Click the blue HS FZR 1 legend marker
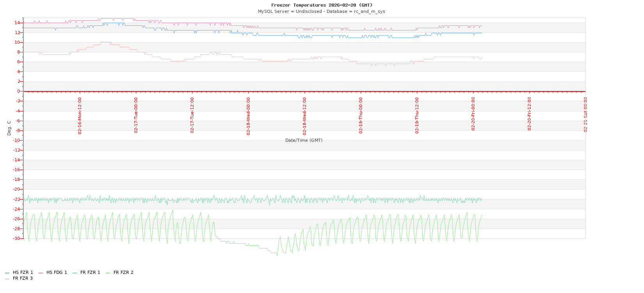The image size is (644, 293). [x=7, y=273]
